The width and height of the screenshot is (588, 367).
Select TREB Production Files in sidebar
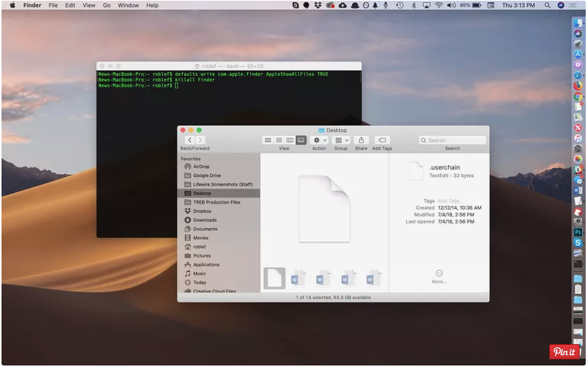point(219,202)
